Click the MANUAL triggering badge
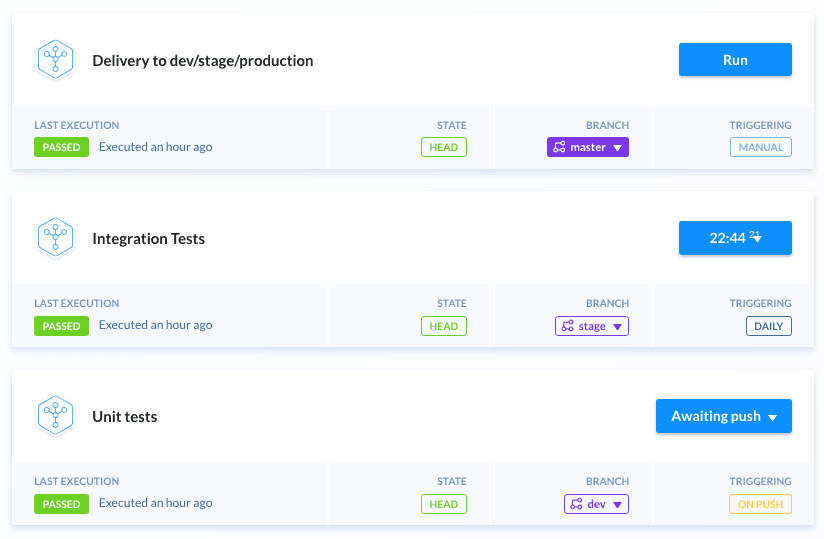The image size is (824, 539). click(761, 147)
